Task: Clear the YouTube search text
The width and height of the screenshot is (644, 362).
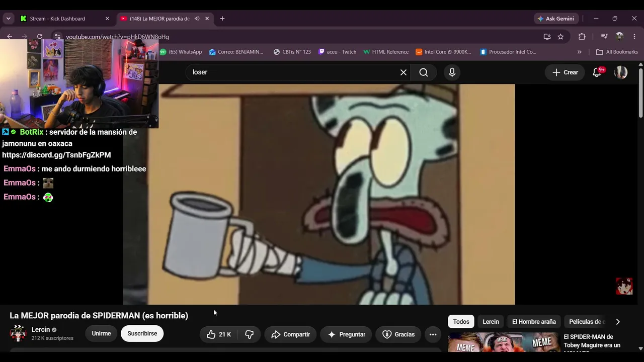Action: (x=404, y=72)
